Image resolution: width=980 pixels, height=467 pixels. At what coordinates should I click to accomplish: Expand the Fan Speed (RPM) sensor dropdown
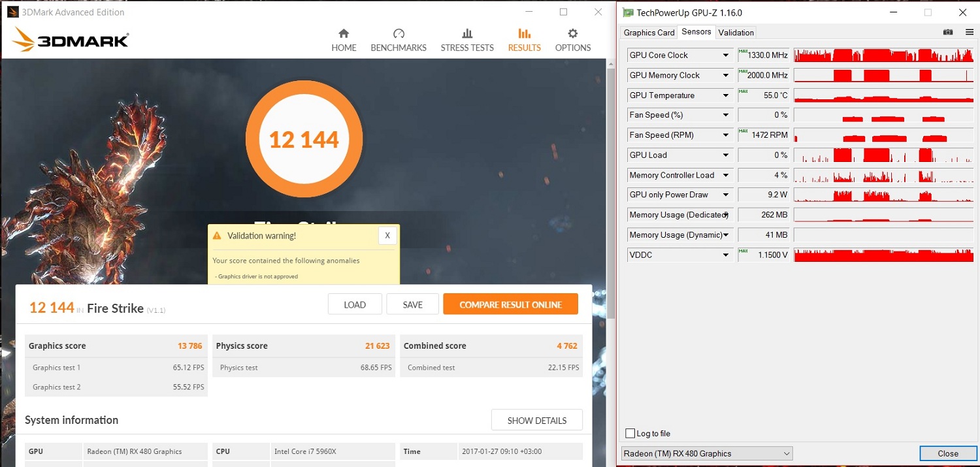click(x=726, y=135)
